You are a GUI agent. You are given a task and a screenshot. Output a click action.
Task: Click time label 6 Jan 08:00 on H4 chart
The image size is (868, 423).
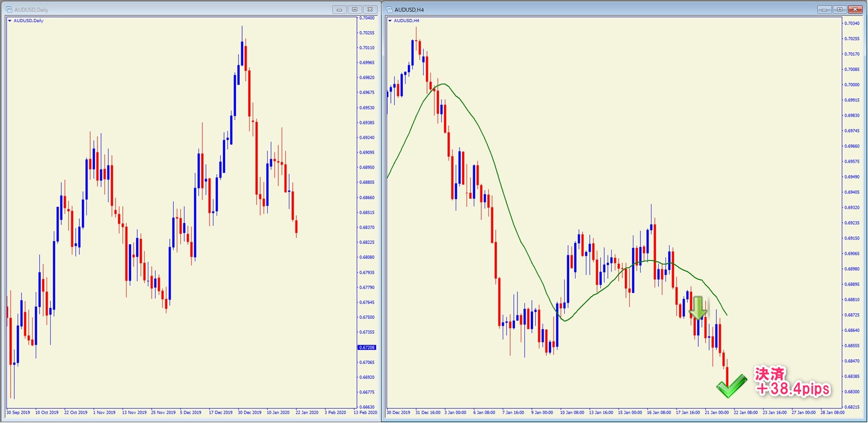click(x=484, y=412)
